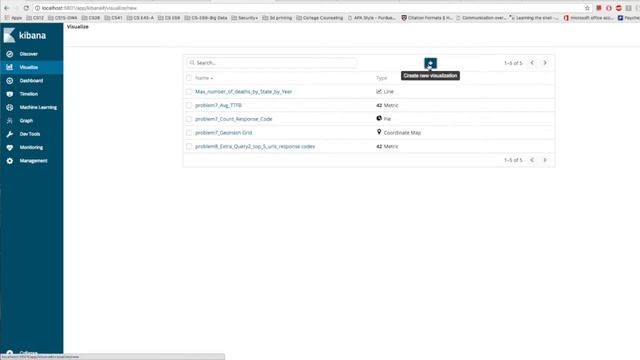Open Machine Learning section

[x=38, y=107]
